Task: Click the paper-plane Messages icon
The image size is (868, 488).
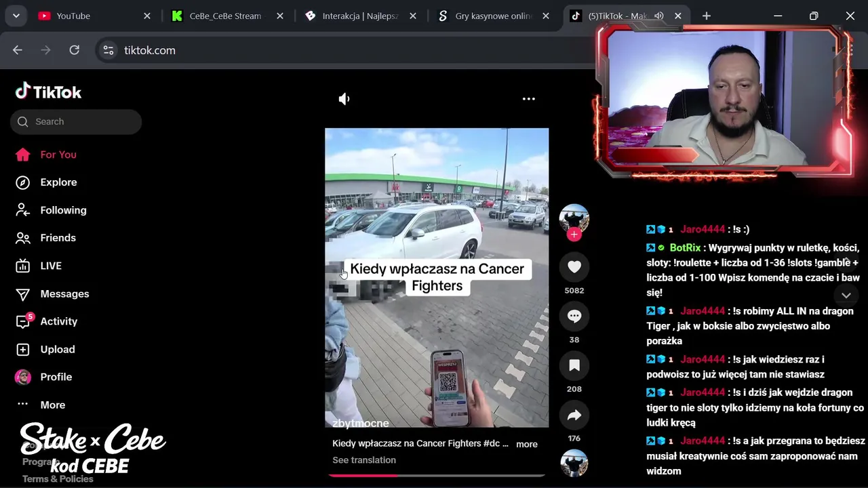Action: click(x=23, y=293)
